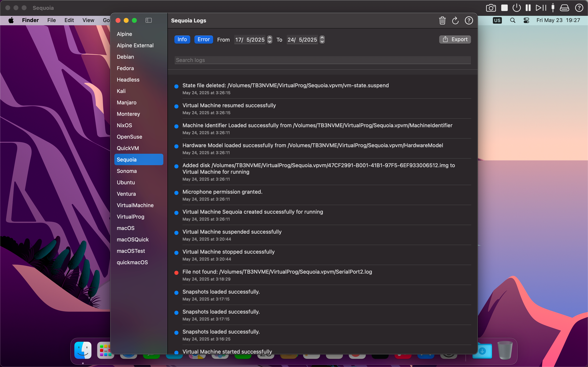Pause the virtual machine
The image size is (588, 367).
[x=528, y=8]
